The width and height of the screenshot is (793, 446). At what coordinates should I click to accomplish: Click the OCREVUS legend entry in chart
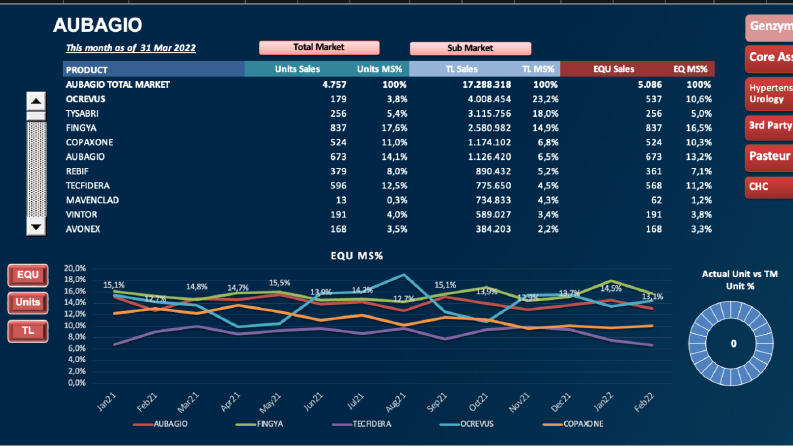pos(466,424)
